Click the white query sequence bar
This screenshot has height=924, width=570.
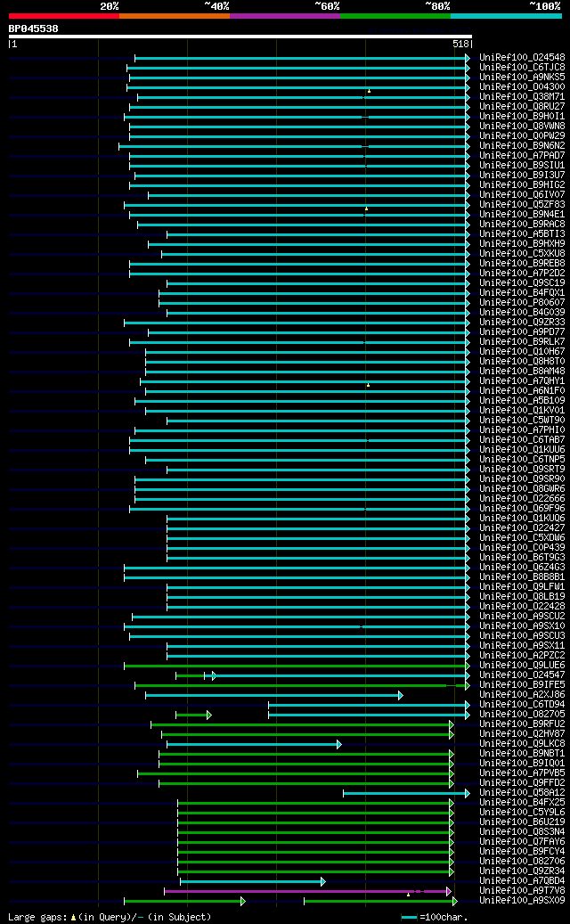pyautogui.click(x=240, y=37)
